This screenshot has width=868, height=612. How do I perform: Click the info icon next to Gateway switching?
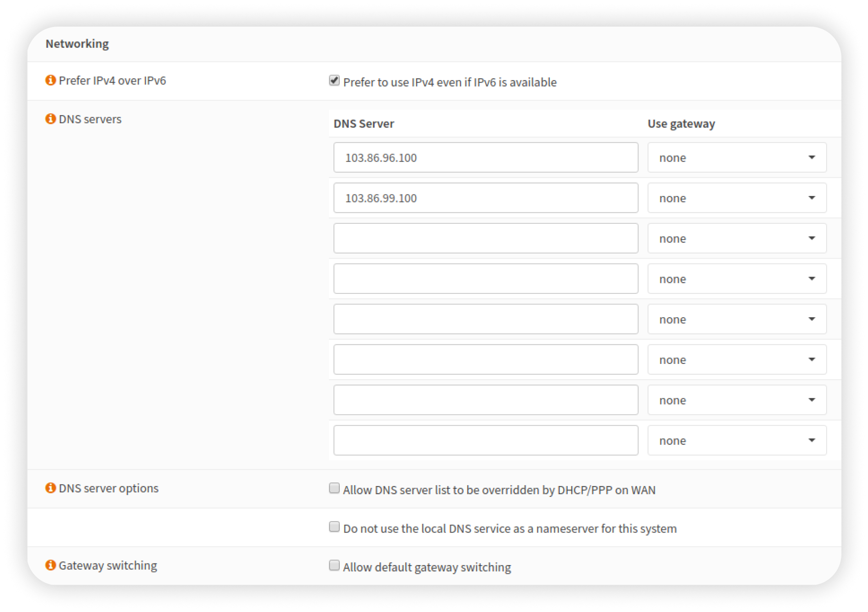point(50,565)
